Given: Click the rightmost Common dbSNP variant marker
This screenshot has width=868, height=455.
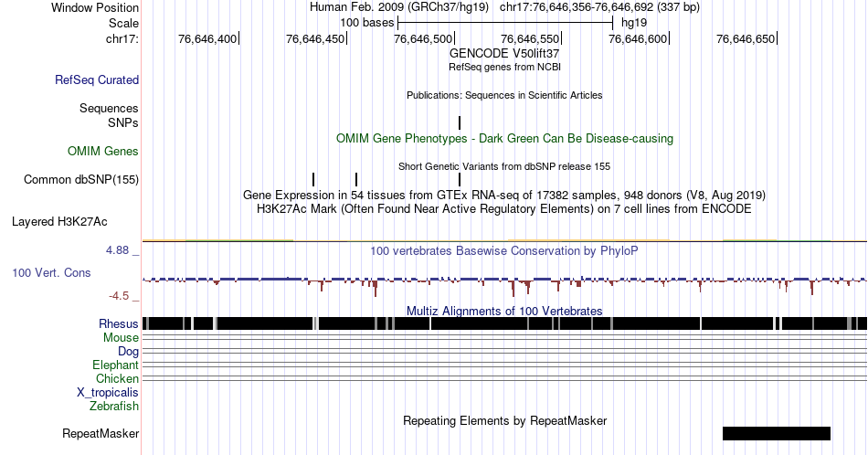Looking at the screenshot, I should [460, 179].
